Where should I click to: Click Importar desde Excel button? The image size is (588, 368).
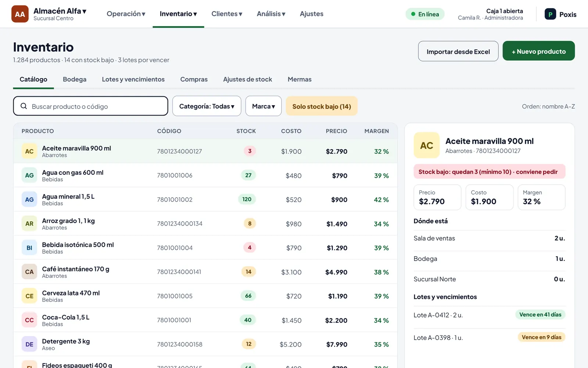[x=458, y=51]
